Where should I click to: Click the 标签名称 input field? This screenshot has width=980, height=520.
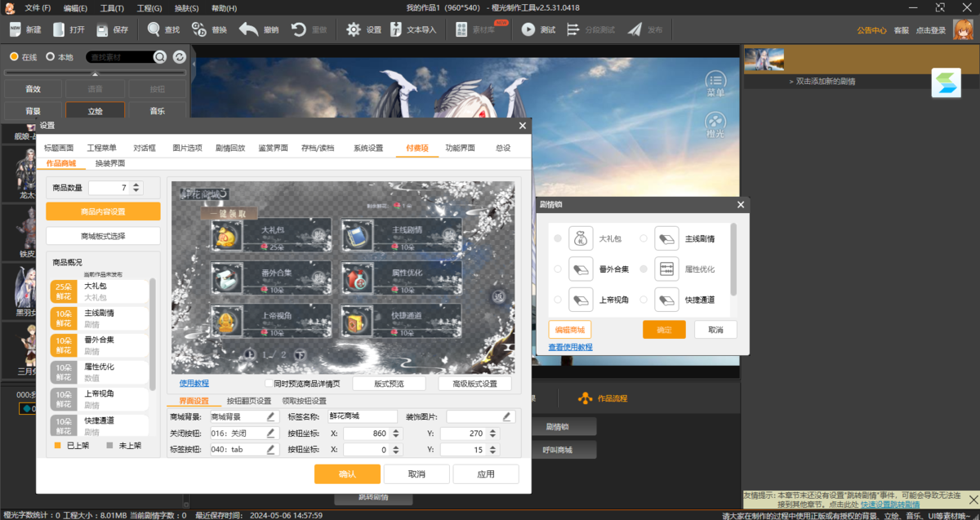click(363, 416)
